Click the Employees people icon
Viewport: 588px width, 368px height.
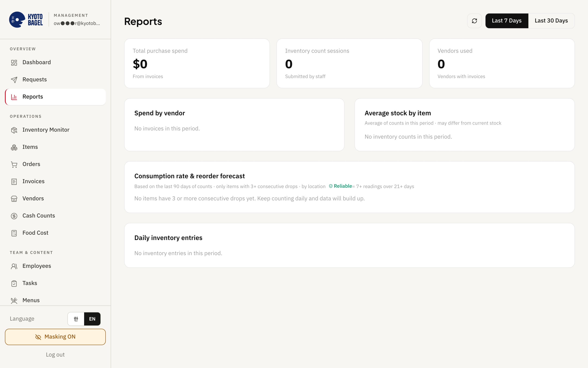[x=14, y=266]
